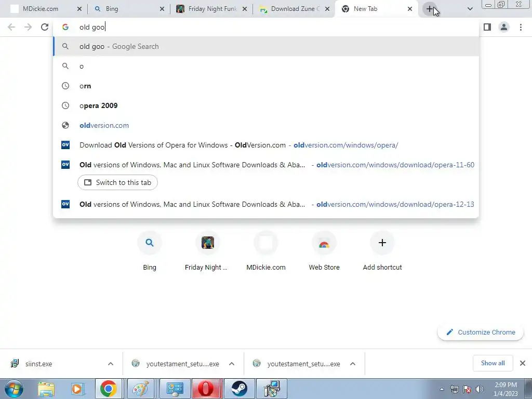Image resolution: width=532 pixels, height=399 pixels.
Task: Open the Action Center flag icon
Action: tap(467, 389)
